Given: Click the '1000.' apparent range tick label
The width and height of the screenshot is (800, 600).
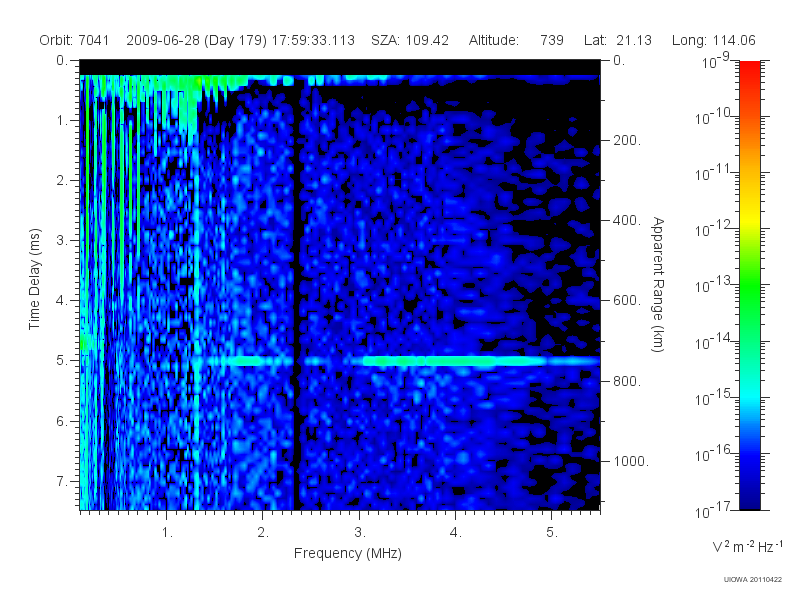Looking at the screenshot, I should click(631, 461).
